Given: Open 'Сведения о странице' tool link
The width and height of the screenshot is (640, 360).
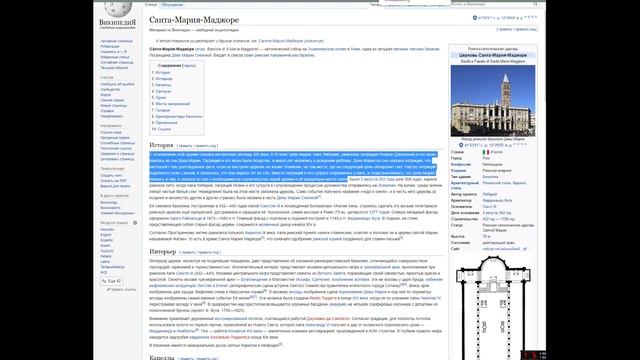Looking at the screenshot, I should click(x=117, y=154).
